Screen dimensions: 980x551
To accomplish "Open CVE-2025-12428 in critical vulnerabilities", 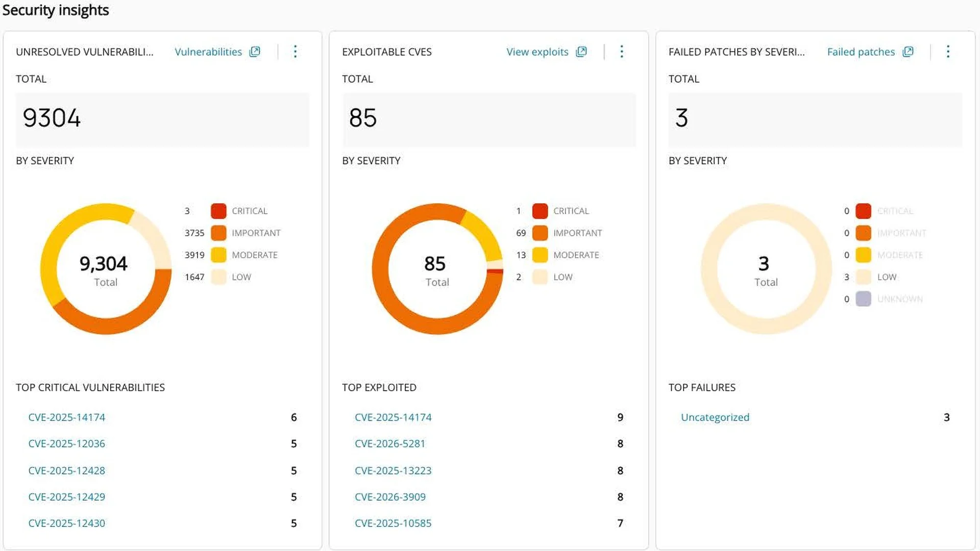I will coord(67,470).
